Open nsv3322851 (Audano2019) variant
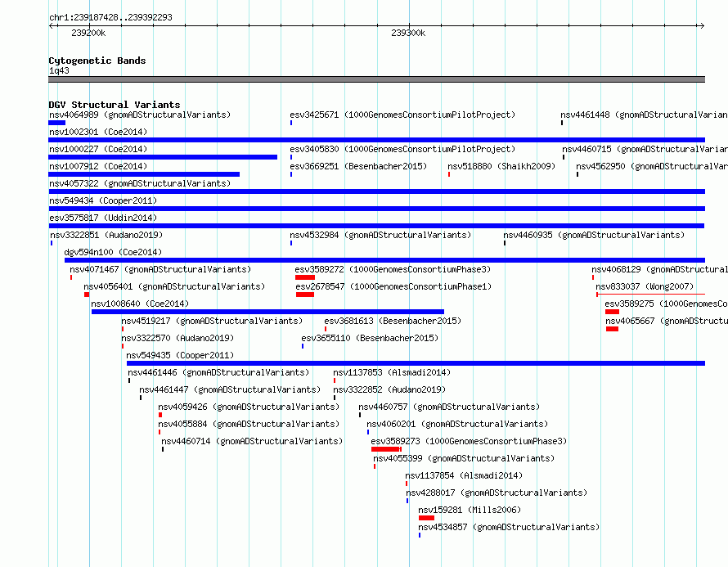 (x=106, y=235)
